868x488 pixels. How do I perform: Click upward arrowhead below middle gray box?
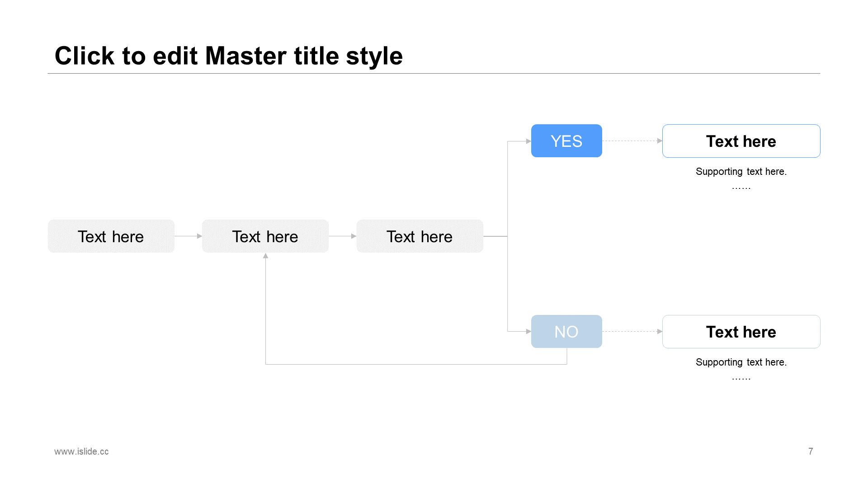pos(266,256)
